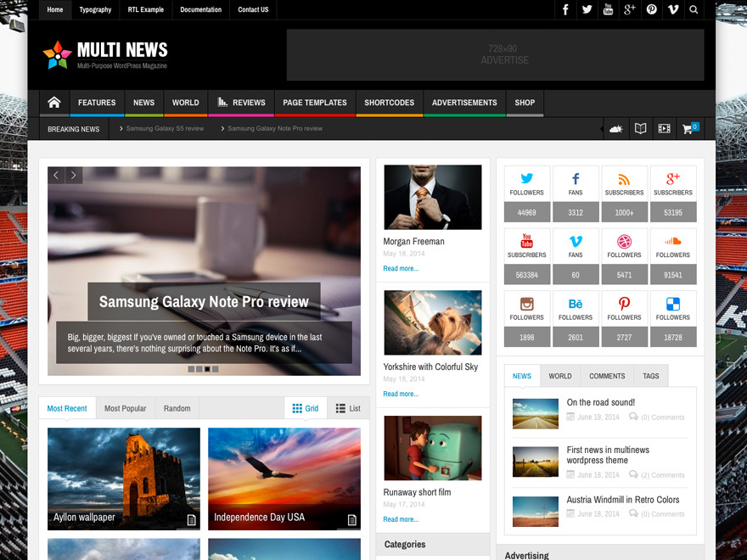Open the open-book icon in breaking news bar

(640, 129)
